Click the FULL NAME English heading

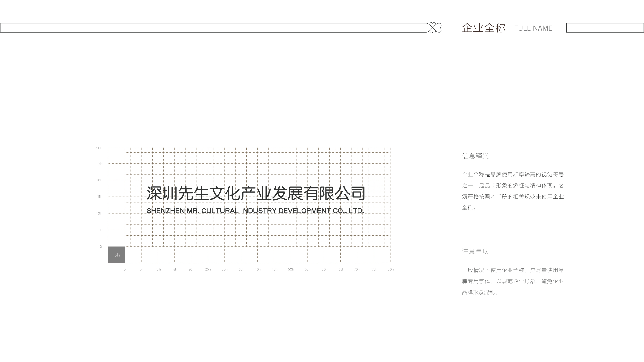[x=533, y=28]
